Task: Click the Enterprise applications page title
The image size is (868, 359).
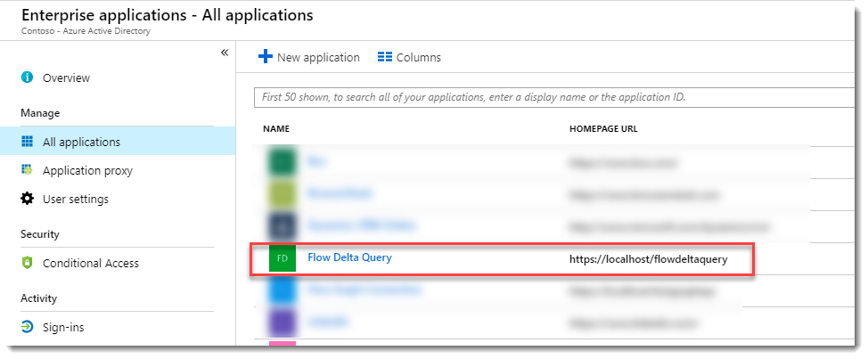Action: (168, 14)
